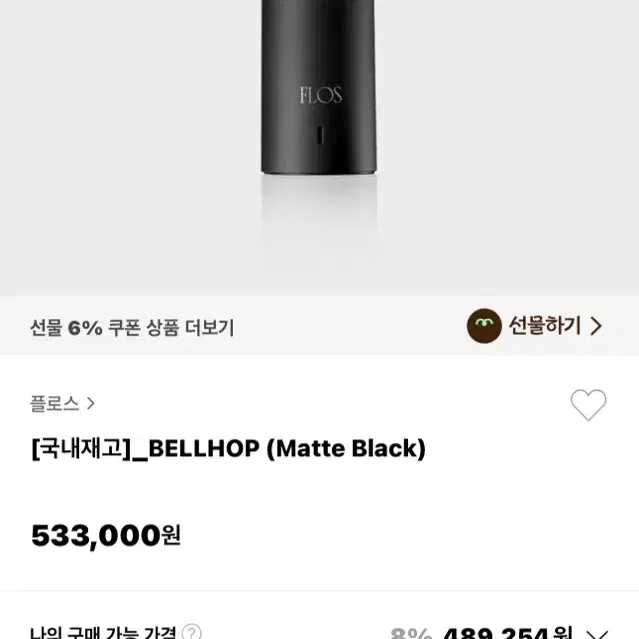
Task: Tap the brown gift character icon
Action: coord(484,326)
